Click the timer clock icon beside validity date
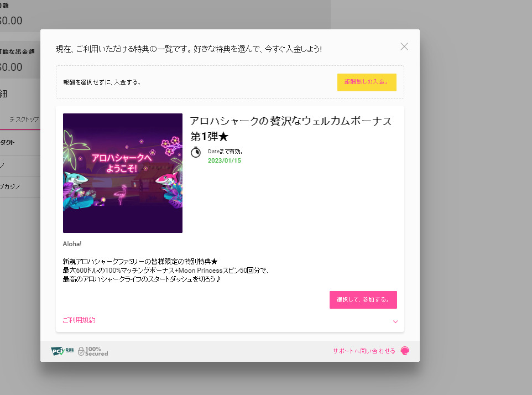532x395 pixels. coord(196,152)
